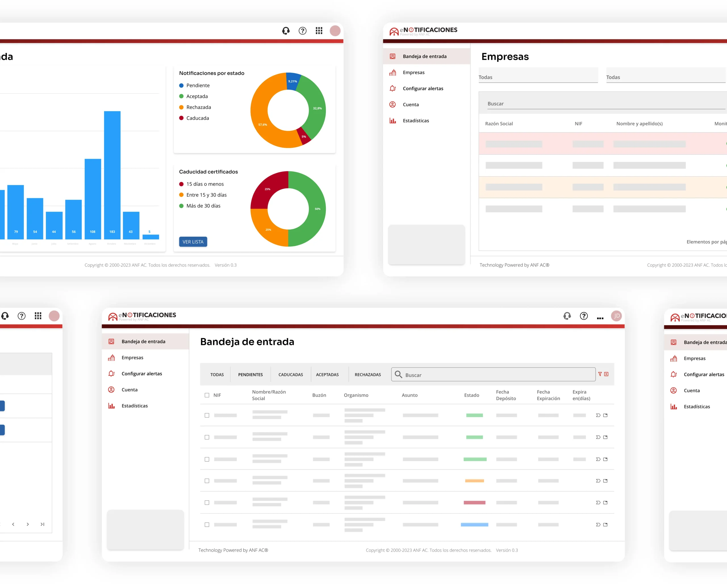Switch to the RECHAZADAS tab
The image size is (727, 588).
pos(368,375)
